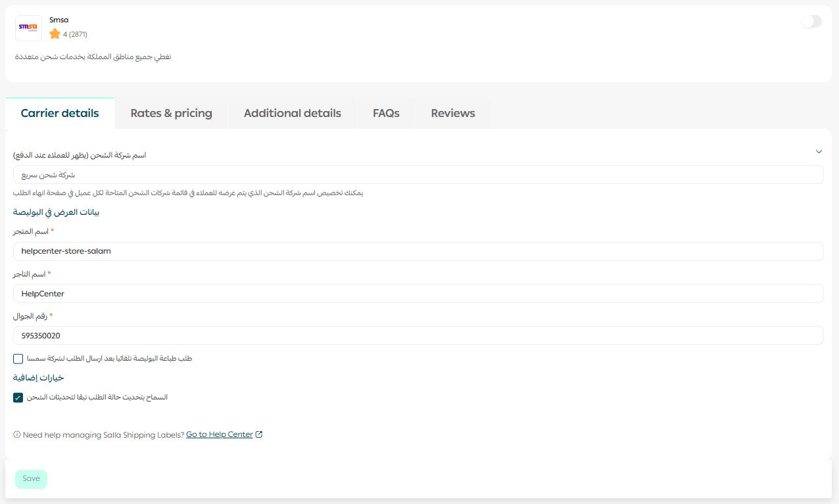Click the mobile number field 595350020
839x504 pixels.
coord(418,336)
